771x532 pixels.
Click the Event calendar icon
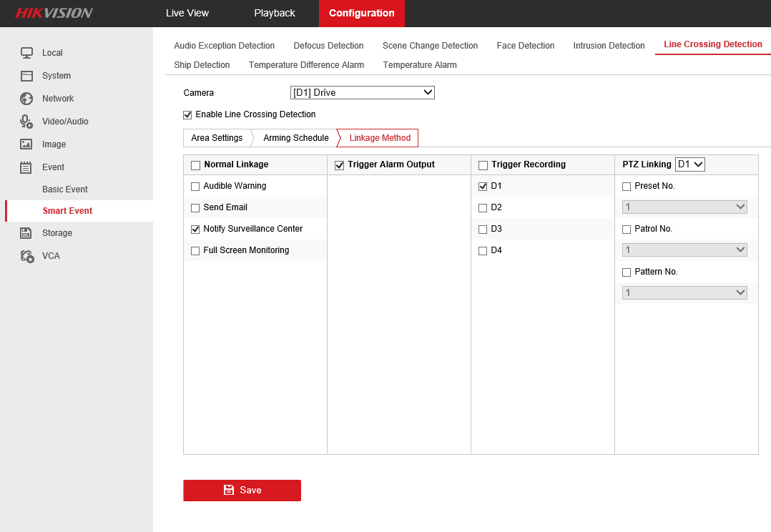26,167
